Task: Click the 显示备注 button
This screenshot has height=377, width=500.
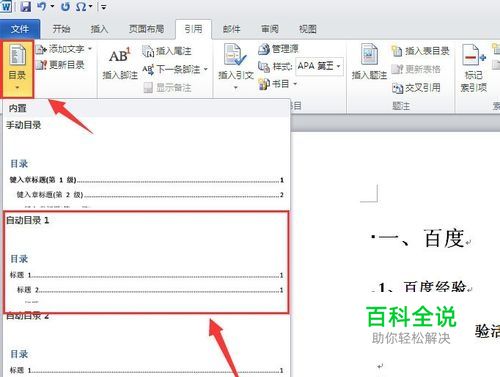Action: (x=167, y=88)
